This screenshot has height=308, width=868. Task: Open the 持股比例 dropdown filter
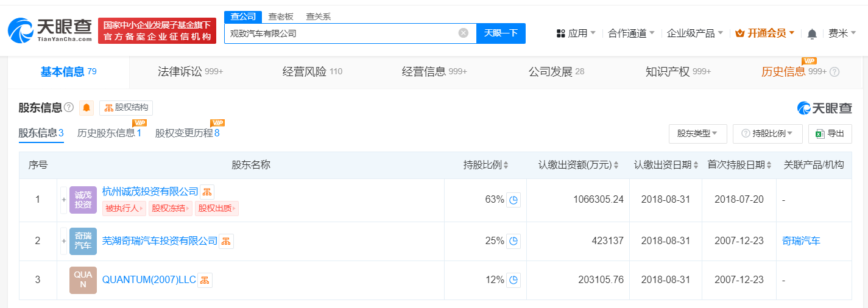(767, 133)
